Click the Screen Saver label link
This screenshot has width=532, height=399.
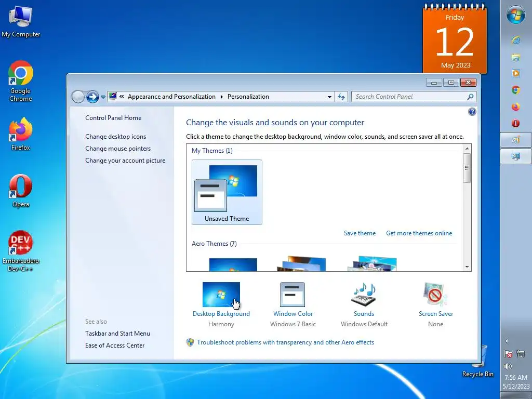pyautogui.click(x=436, y=314)
